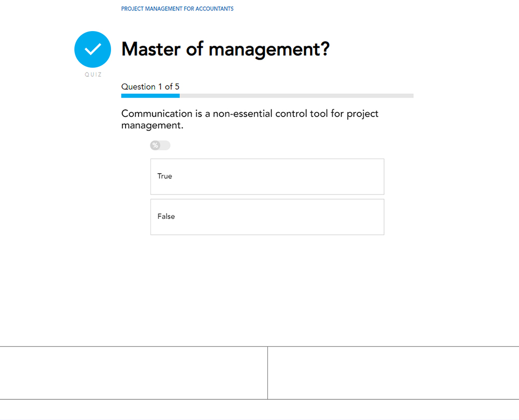Click the "Master of management?" heading

click(225, 50)
